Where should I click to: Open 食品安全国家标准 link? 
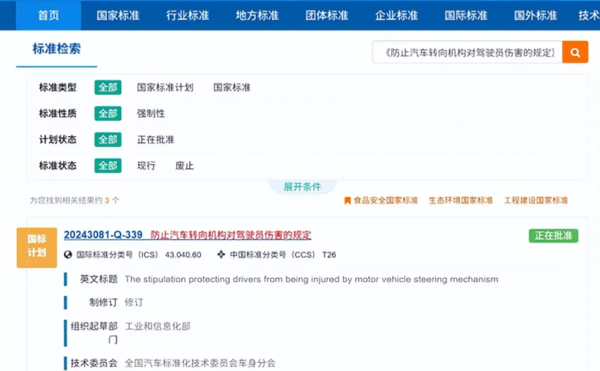[x=386, y=200]
